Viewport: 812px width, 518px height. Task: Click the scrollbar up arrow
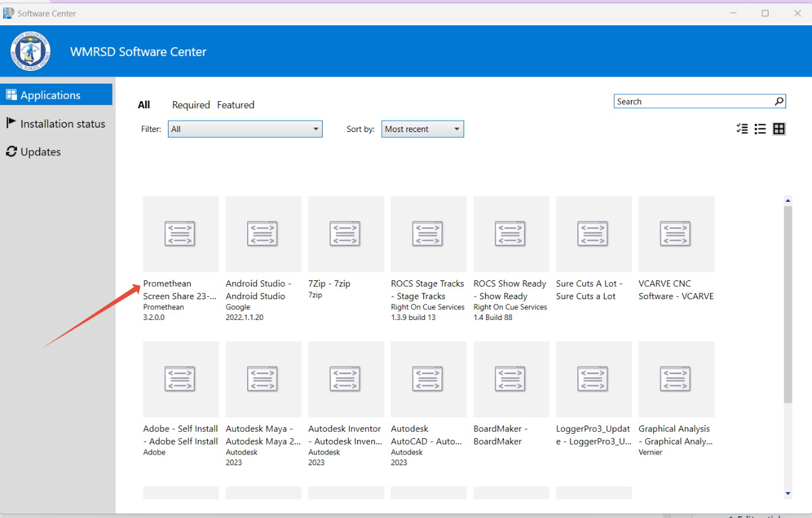[x=788, y=201]
